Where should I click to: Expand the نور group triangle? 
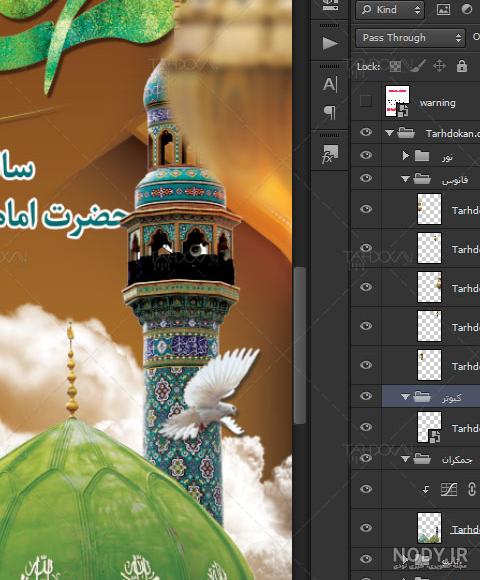[406, 156]
